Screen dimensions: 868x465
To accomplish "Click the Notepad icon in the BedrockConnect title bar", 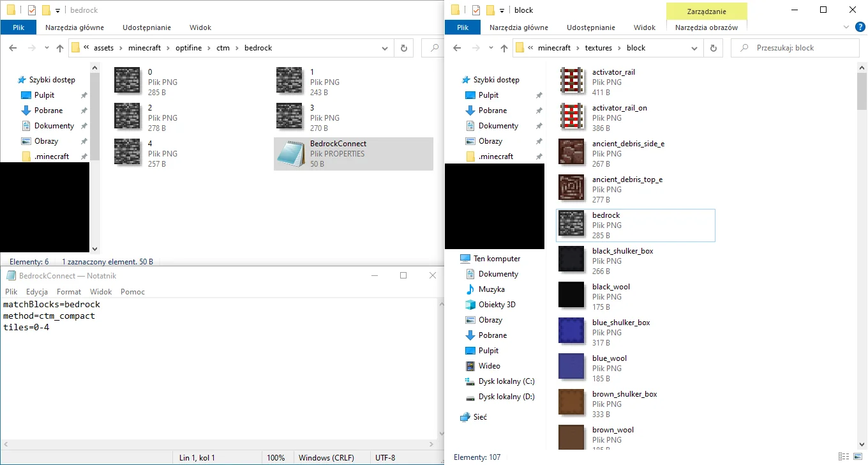I will tap(10, 275).
